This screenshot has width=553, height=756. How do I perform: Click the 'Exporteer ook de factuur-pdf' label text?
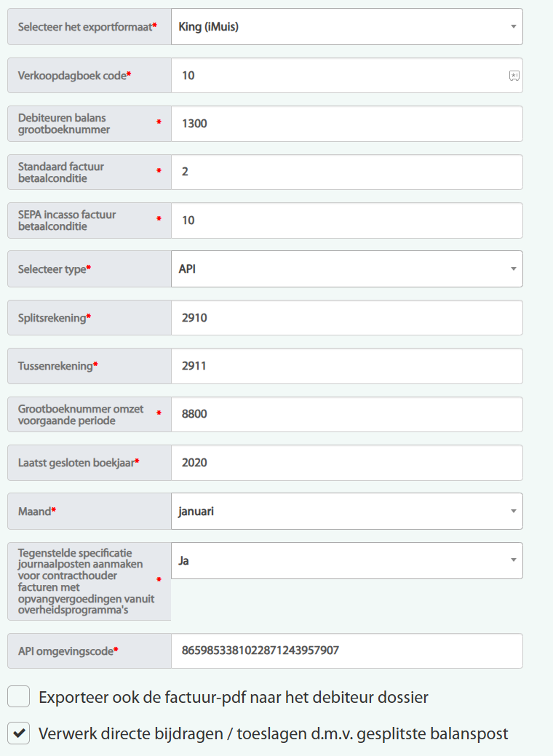233,697
